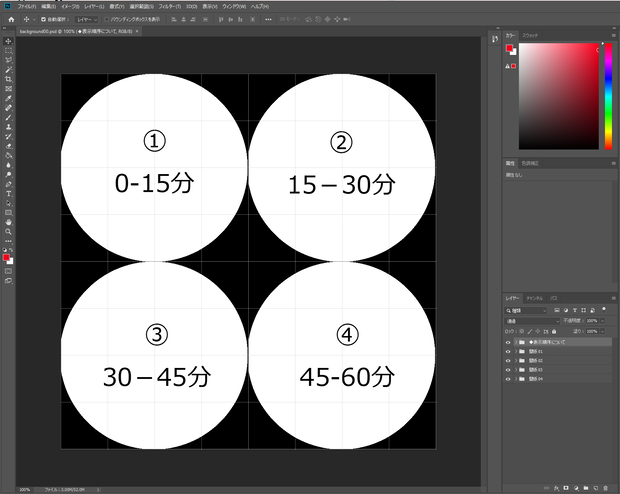Click the Home icon in options bar
The width and height of the screenshot is (620, 494).
[x=11, y=19]
